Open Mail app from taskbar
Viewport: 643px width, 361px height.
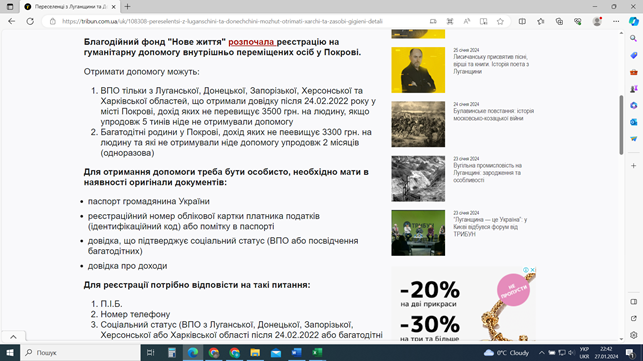point(276,352)
